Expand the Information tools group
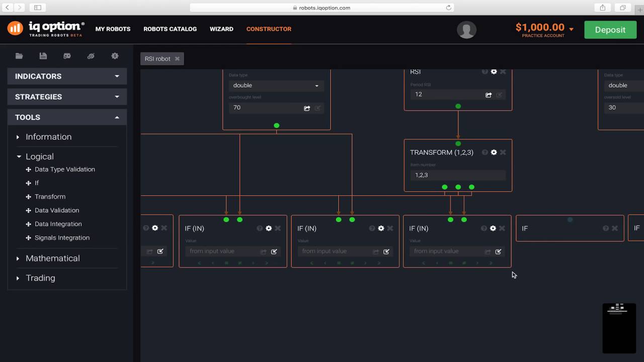 [x=48, y=137]
